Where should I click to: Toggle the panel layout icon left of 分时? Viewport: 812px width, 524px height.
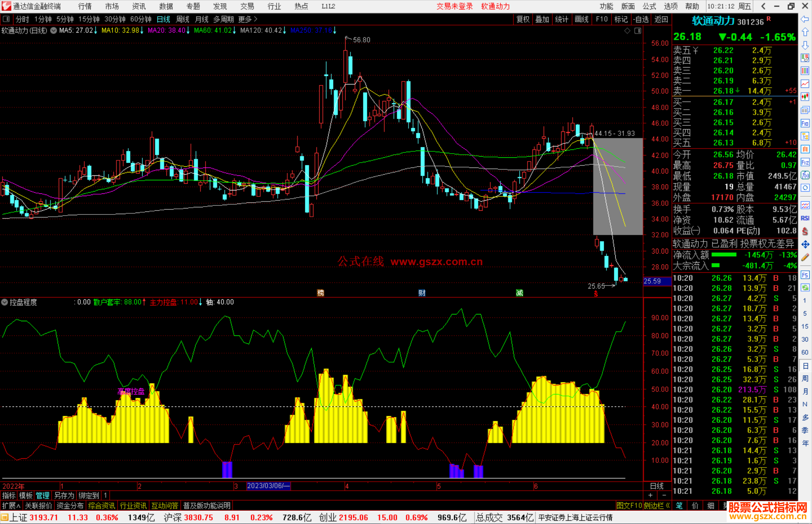[6, 19]
